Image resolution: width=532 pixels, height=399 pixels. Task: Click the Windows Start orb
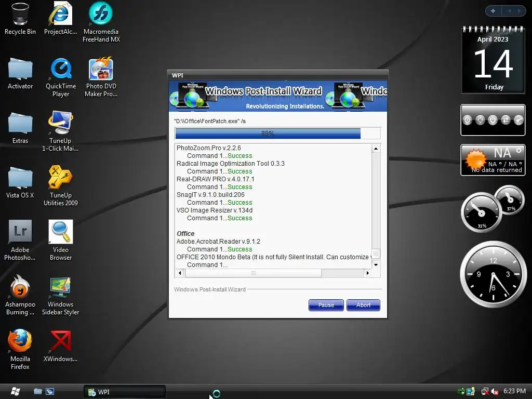(15, 391)
